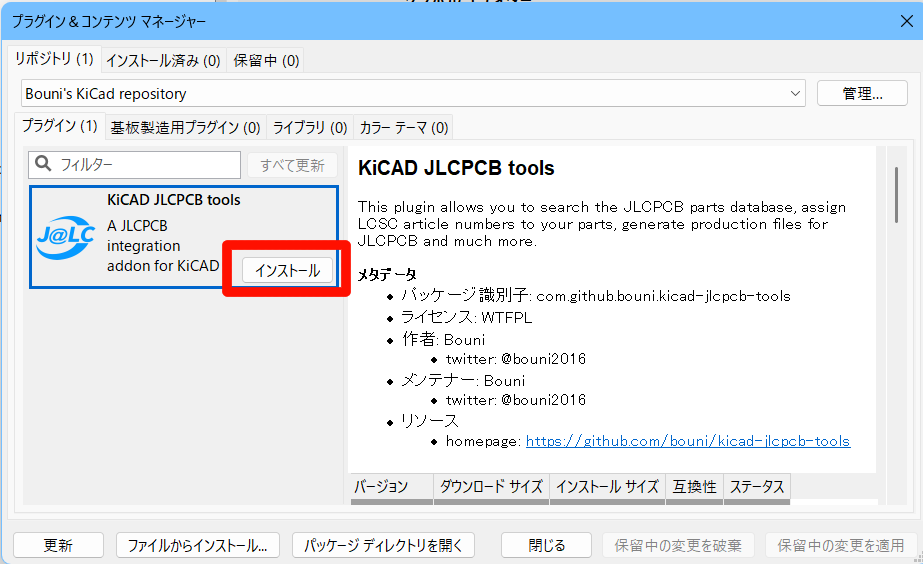923x564 pixels.
Task: Select the KiCAD JLCPCB tools title in list
Action: tap(174, 200)
